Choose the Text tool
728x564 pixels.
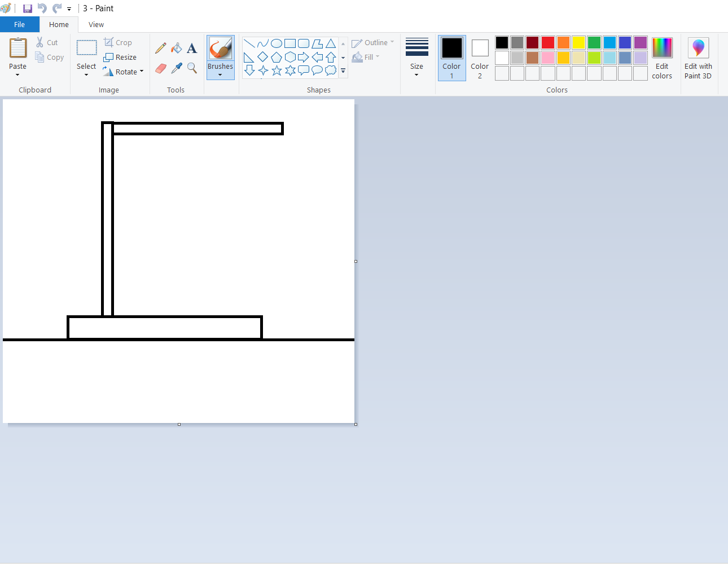(192, 48)
